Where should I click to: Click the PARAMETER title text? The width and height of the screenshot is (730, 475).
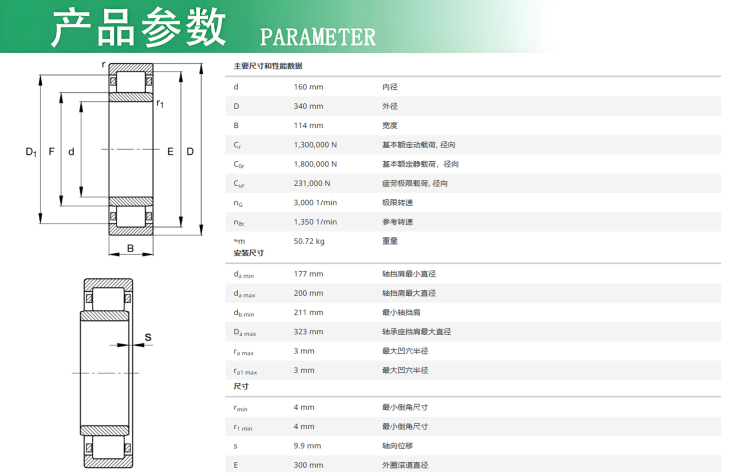(317, 38)
